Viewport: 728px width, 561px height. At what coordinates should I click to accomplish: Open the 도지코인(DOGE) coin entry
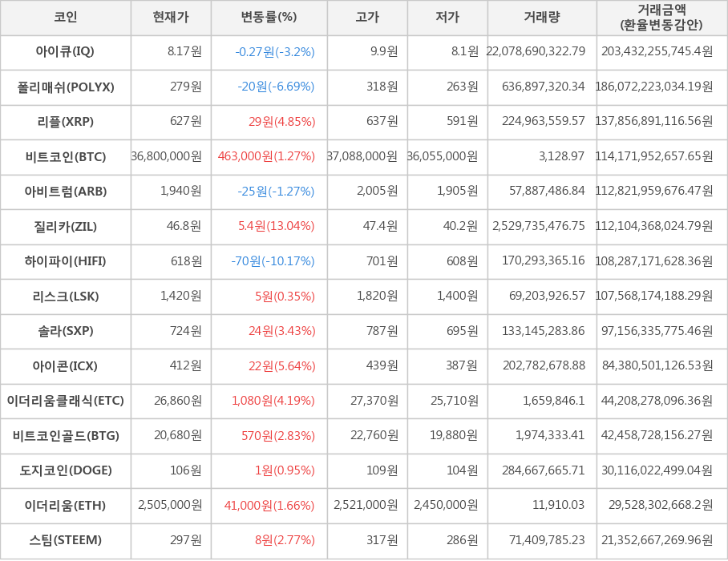[x=65, y=470]
